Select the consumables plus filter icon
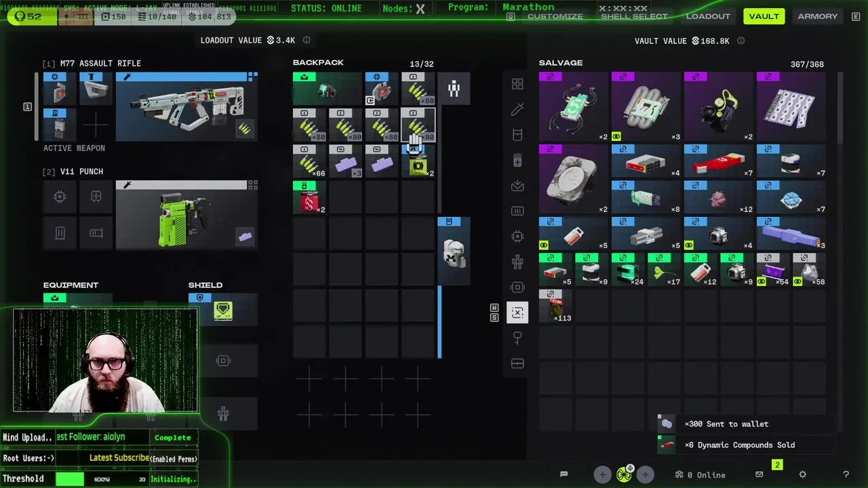This screenshot has height=488, width=868. tap(517, 161)
